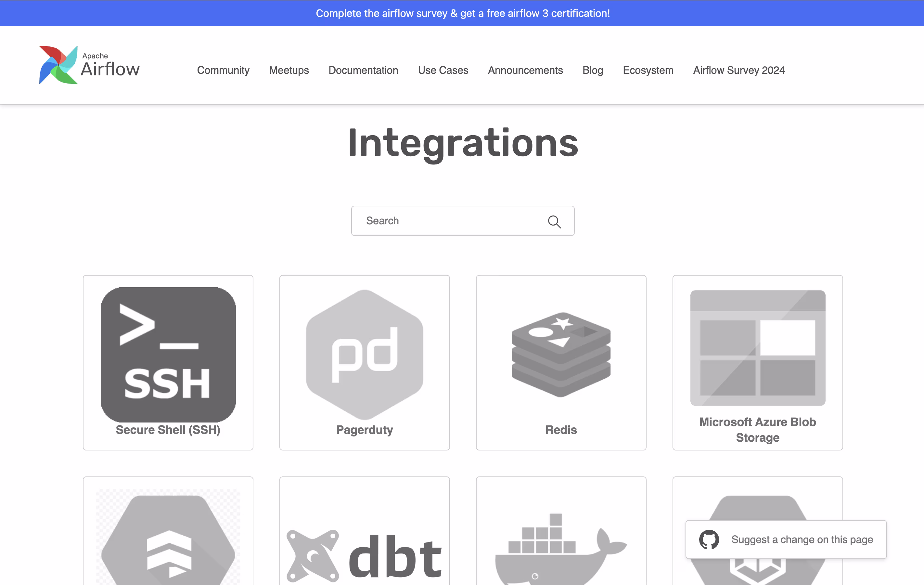Open the Airflow Survey 2024 link
924x585 pixels.
click(739, 70)
